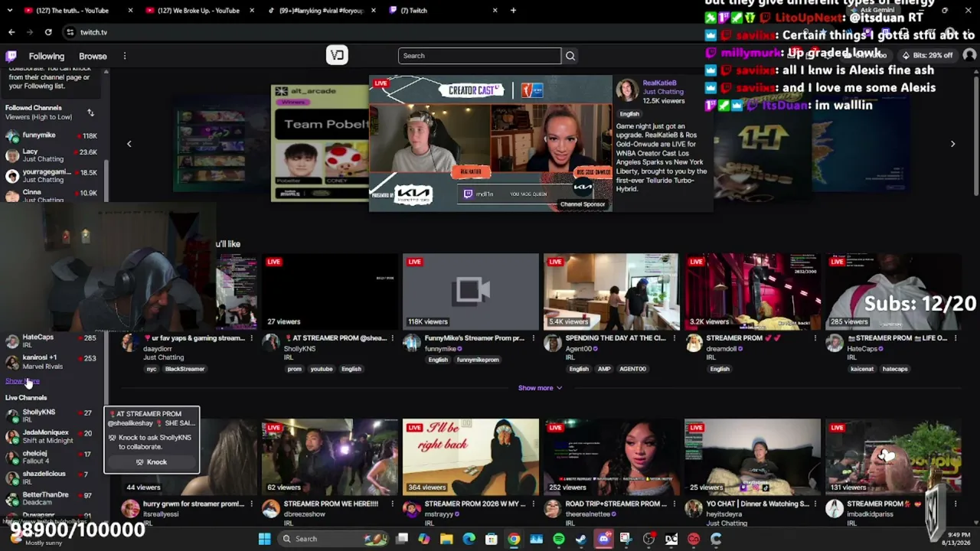Image resolution: width=980 pixels, height=551 pixels.
Task: Select chelciej Fallout 4 in Live Channels
Action: tap(52, 457)
